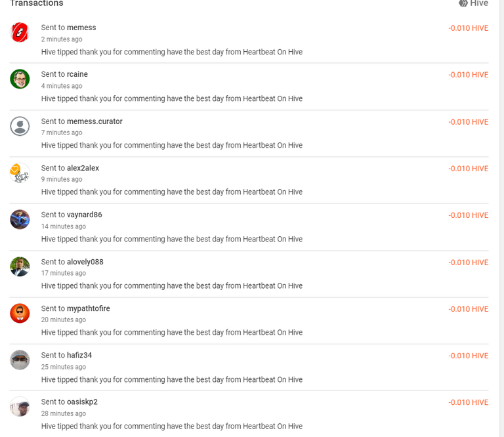Click mypathtofire orange avatar
This screenshot has height=437, width=504.
pos(20,313)
